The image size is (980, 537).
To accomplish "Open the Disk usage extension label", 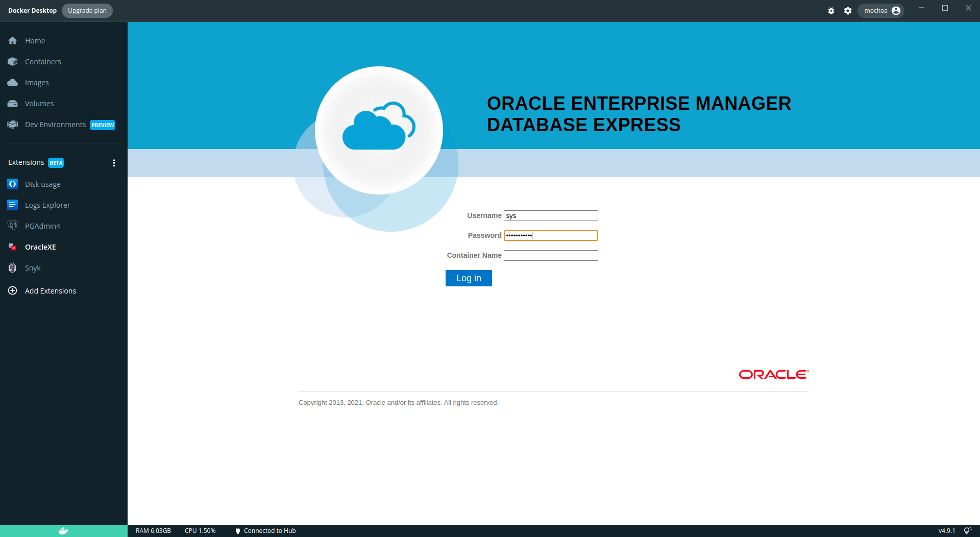I will click(43, 184).
